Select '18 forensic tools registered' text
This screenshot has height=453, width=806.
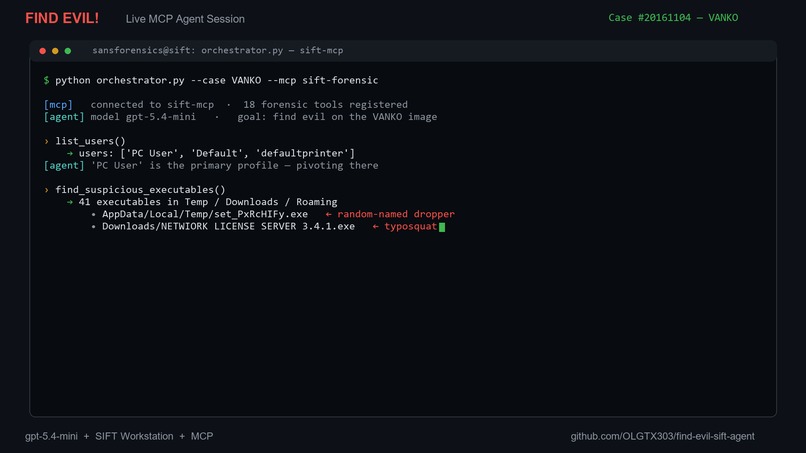point(325,104)
